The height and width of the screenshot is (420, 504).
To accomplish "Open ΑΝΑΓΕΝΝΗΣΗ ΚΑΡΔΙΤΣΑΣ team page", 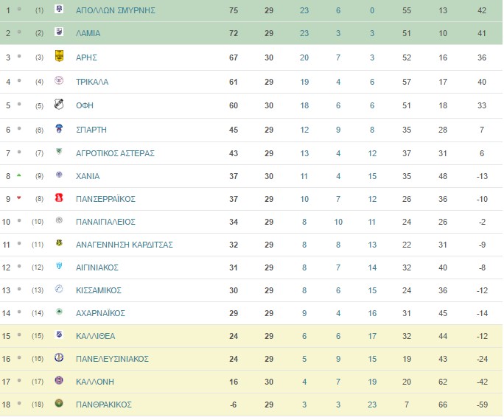I will point(125,245).
